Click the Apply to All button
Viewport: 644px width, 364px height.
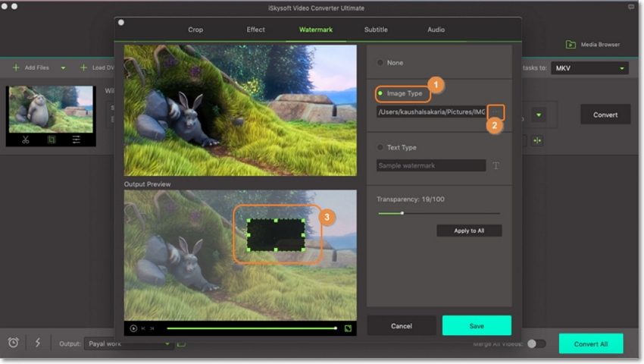[469, 231]
